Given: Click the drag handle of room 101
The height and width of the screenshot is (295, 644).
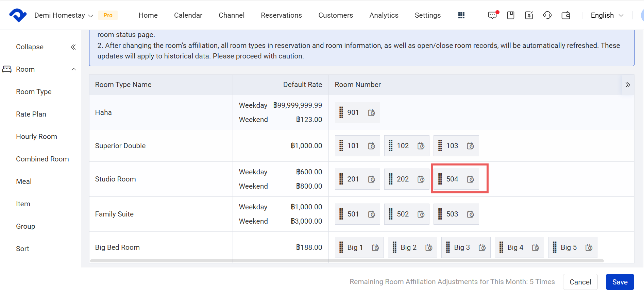Looking at the screenshot, I should tap(341, 146).
